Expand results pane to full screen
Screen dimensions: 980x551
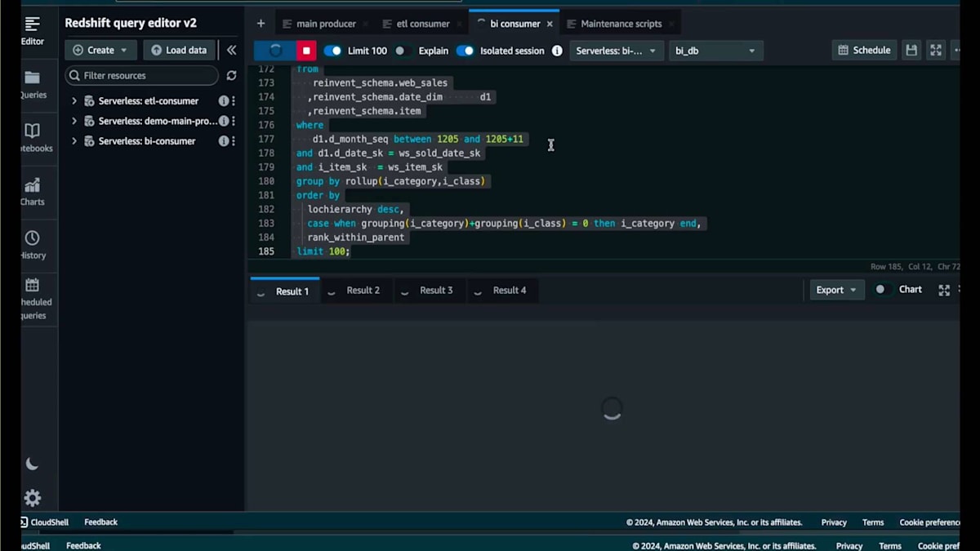pyautogui.click(x=944, y=290)
